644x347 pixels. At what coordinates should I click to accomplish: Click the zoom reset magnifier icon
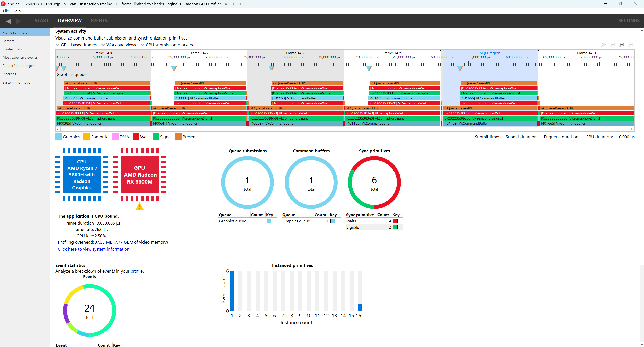tap(613, 45)
